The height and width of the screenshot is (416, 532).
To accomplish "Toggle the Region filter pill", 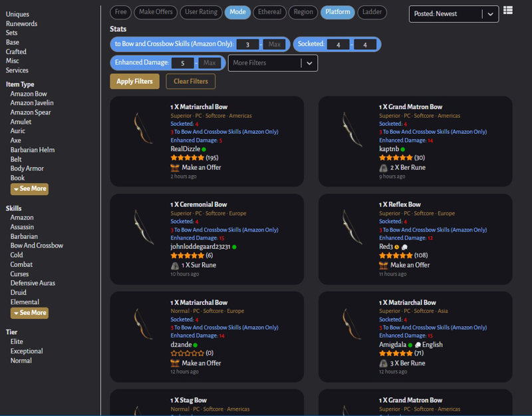I will [x=303, y=12].
